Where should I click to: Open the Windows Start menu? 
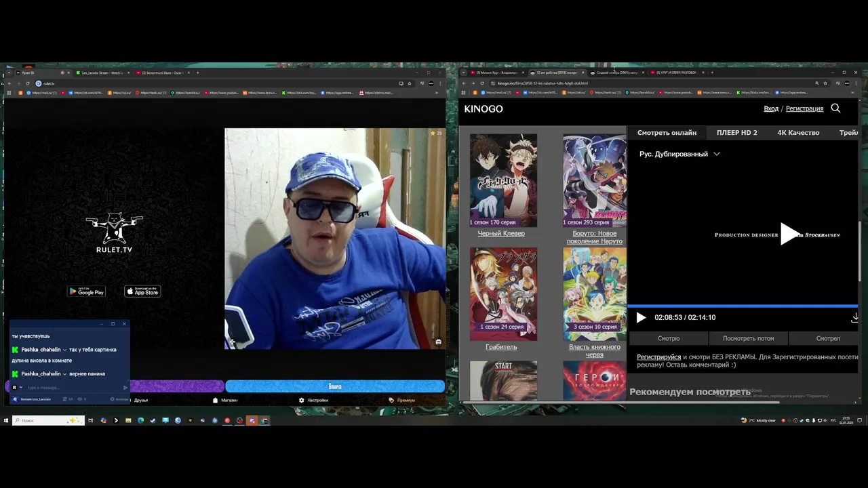pos(6,420)
